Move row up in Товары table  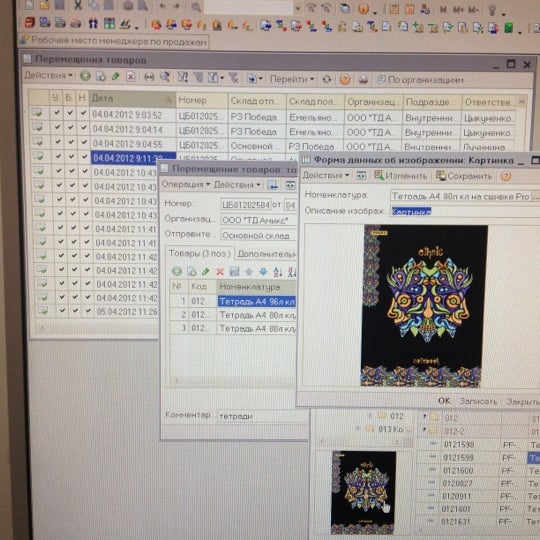pyautogui.click(x=249, y=272)
